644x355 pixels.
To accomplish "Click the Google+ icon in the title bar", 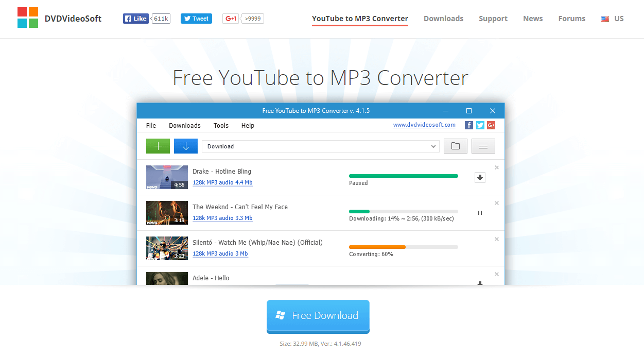I will 490,125.
